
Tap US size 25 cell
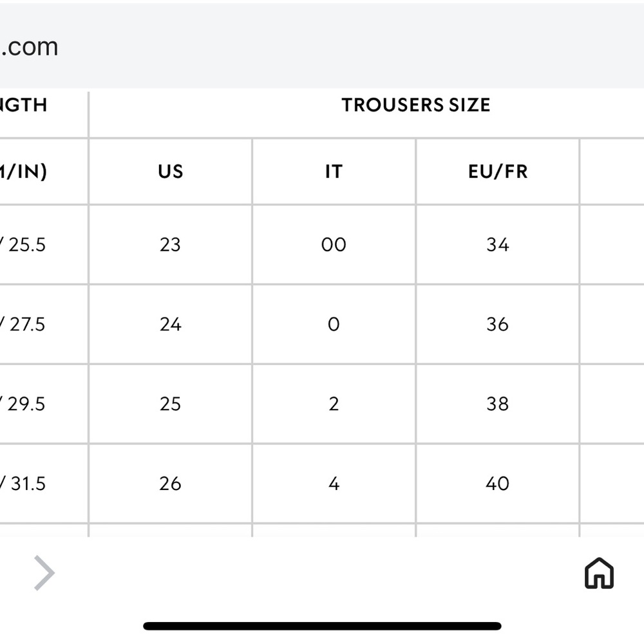coord(171,404)
